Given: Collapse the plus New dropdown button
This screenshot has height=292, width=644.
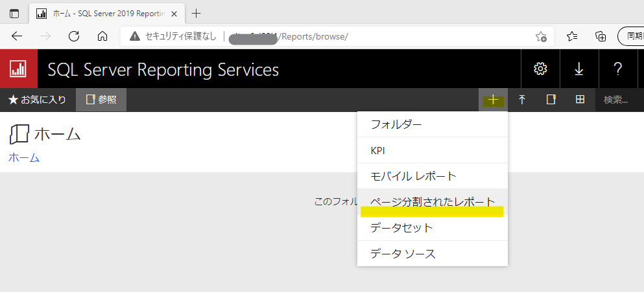Looking at the screenshot, I should [x=493, y=100].
